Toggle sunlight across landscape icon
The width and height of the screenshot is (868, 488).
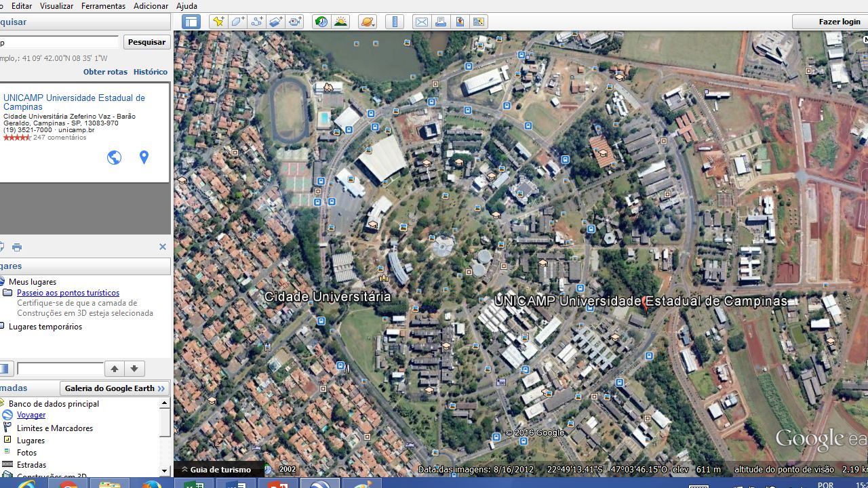tap(340, 22)
